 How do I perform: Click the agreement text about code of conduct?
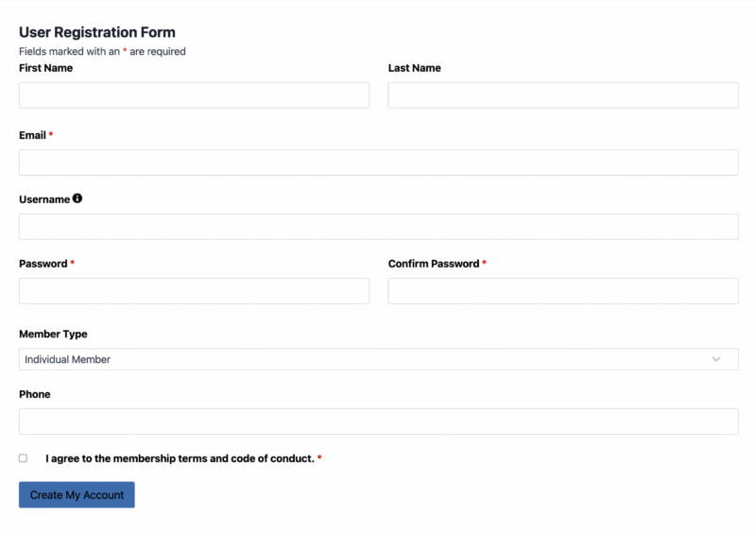tap(180, 458)
